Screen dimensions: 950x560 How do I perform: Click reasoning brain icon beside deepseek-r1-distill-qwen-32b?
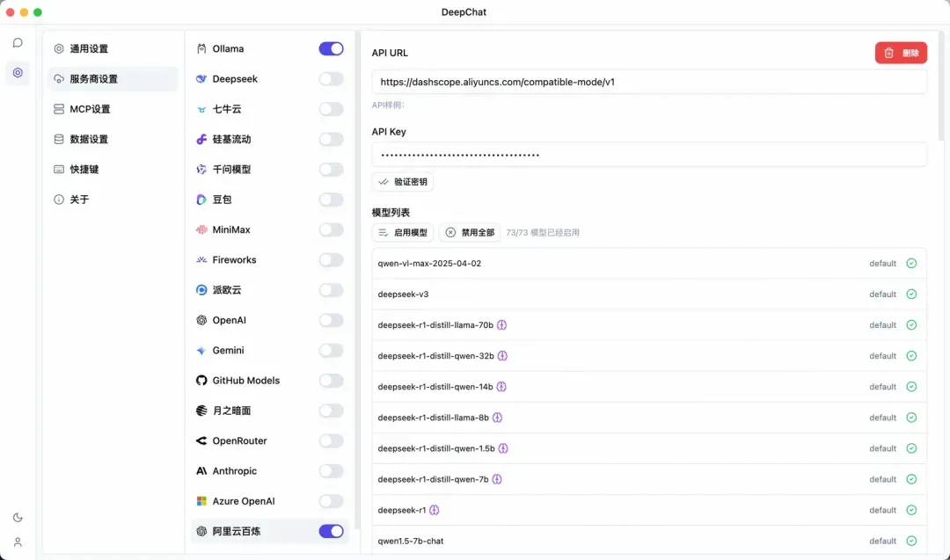(x=502, y=356)
